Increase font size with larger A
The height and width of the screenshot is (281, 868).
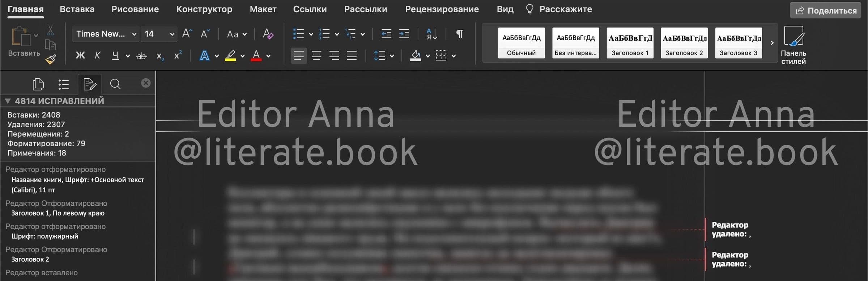click(187, 34)
